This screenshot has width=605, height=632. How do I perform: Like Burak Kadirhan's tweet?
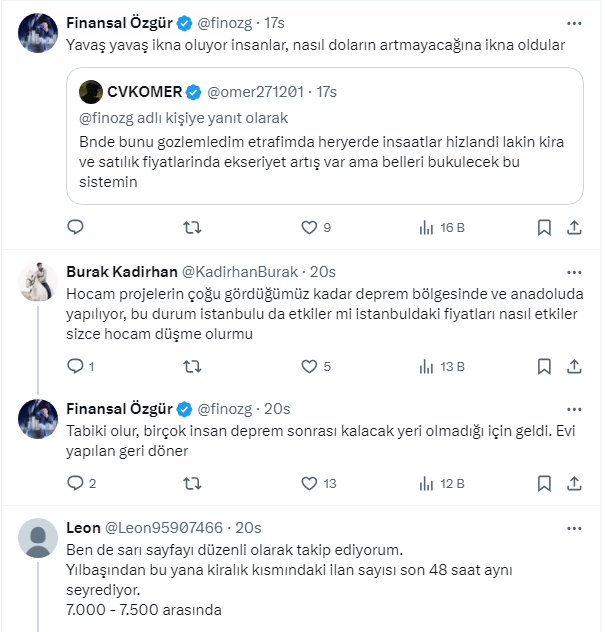(x=310, y=366)
